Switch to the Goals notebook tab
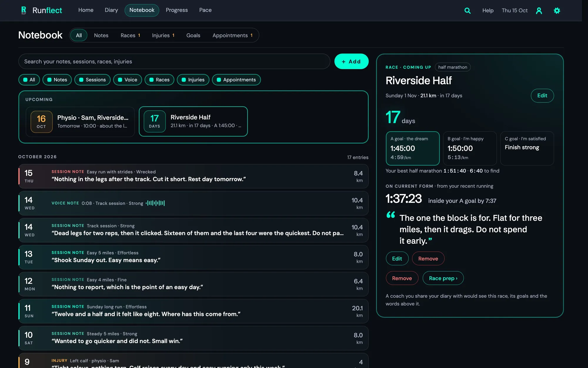This screenshot has width=588, height=368. tap(193, 35)
